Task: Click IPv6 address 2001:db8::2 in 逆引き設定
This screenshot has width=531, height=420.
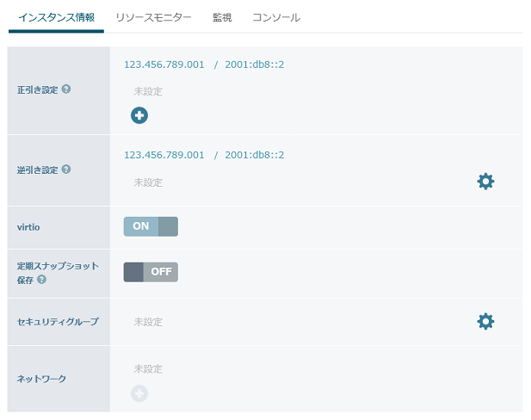Action: pyautogui.click(x=254, y=155)
